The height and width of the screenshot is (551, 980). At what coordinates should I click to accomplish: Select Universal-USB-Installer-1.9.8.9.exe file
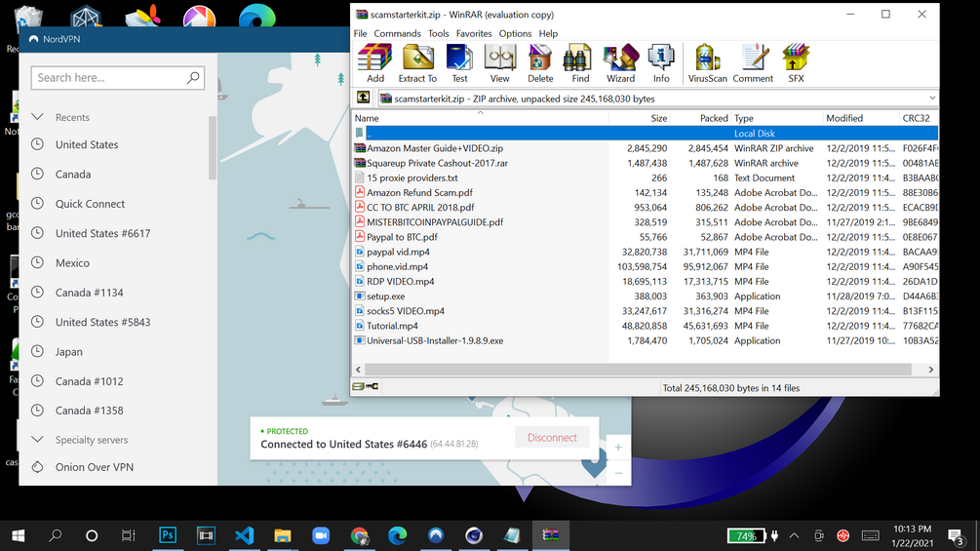coord(645,340)
